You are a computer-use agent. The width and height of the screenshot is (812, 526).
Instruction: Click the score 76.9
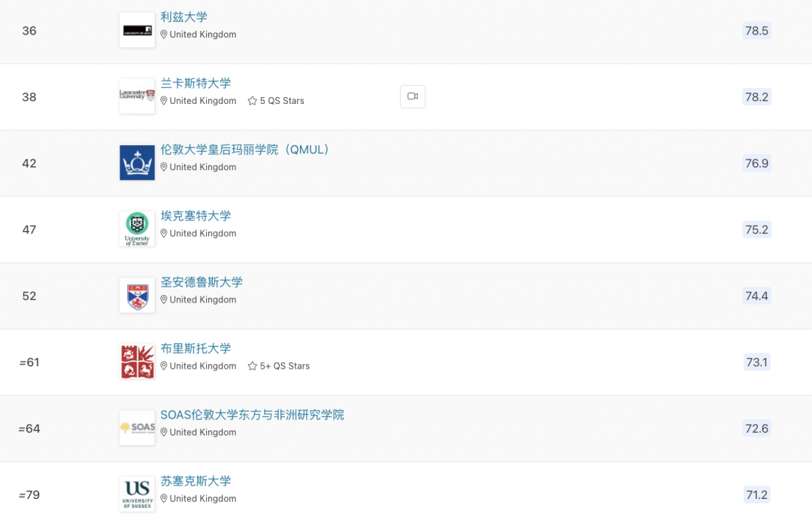[x=756, y=163]
